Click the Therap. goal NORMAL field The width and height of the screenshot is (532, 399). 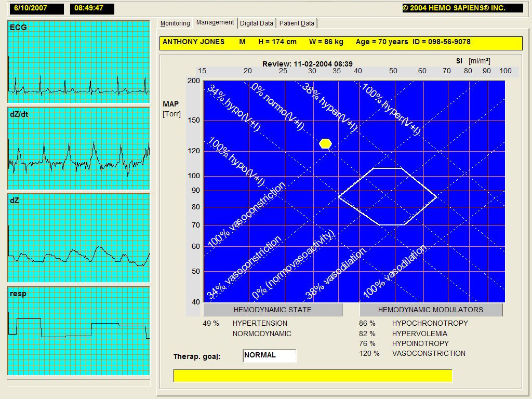270,356
